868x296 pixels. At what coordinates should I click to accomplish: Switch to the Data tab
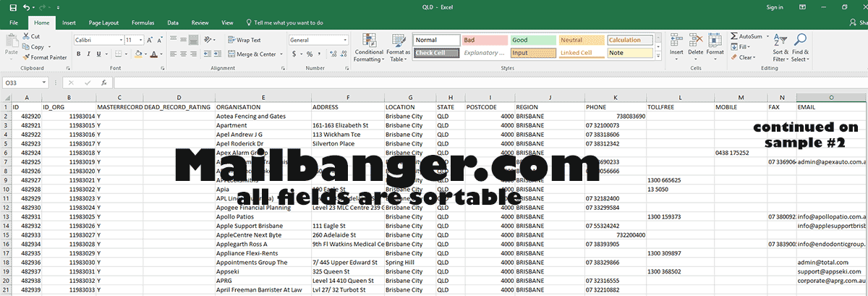pyautogui.click(x=173, y=22)
